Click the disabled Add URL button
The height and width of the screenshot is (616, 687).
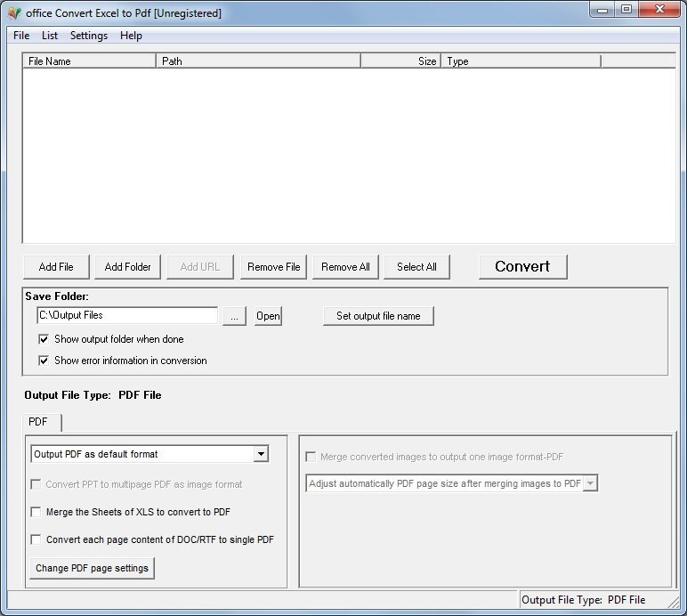pos(200,267)
